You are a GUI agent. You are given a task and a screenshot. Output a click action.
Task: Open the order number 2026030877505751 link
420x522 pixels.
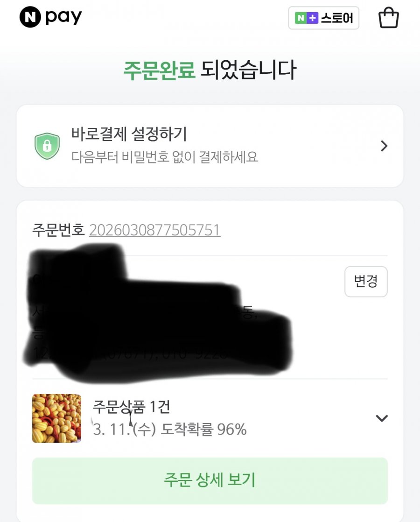154,230
